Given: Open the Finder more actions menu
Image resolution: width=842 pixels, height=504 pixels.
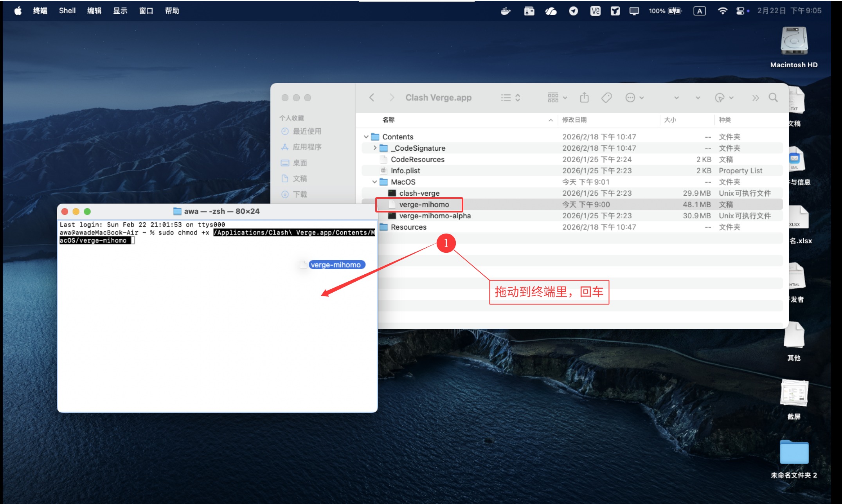Looking at the screenshot, I should tap(634, 97).
